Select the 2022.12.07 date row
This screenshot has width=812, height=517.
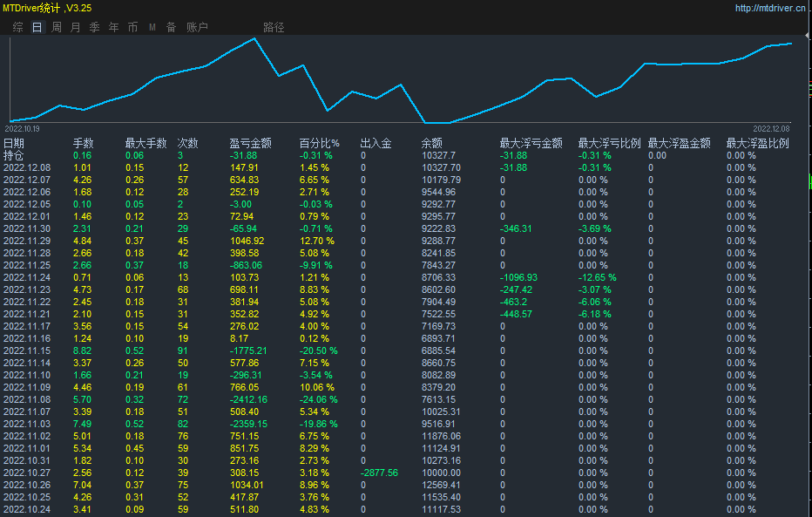pos(27,180)
